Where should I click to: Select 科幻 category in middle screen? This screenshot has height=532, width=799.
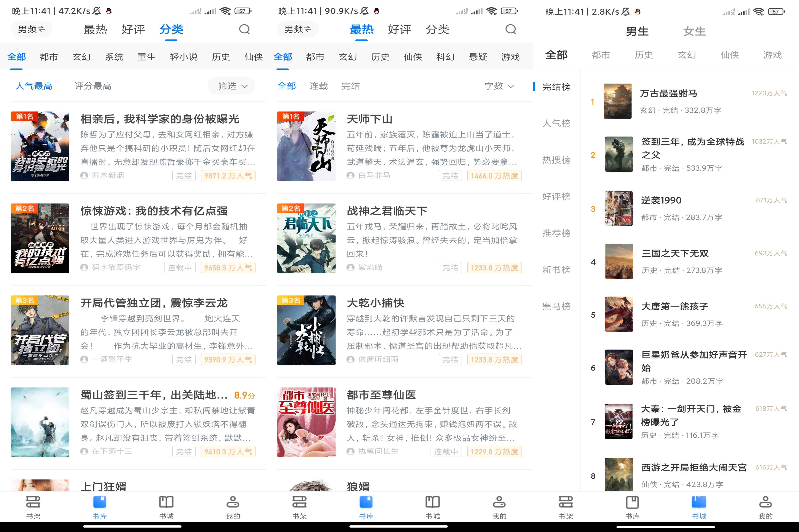click(x=445, y=57)
